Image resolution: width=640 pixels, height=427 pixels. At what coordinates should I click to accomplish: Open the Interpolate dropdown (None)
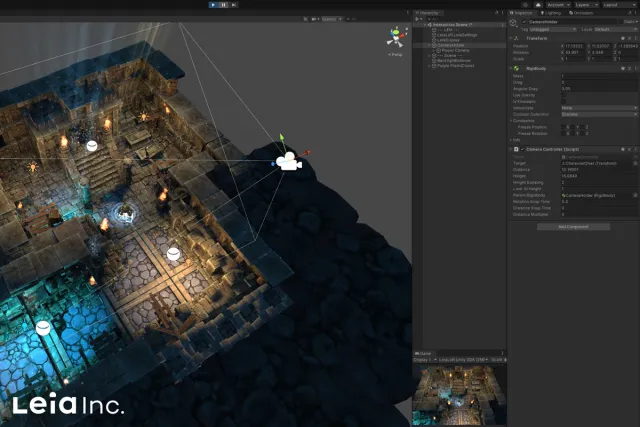click(x=599, y=108)
